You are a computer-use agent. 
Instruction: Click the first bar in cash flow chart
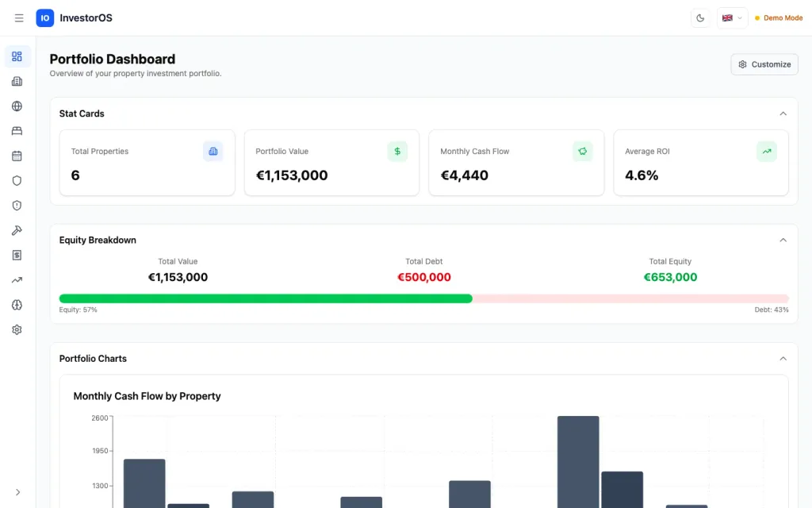144,483
